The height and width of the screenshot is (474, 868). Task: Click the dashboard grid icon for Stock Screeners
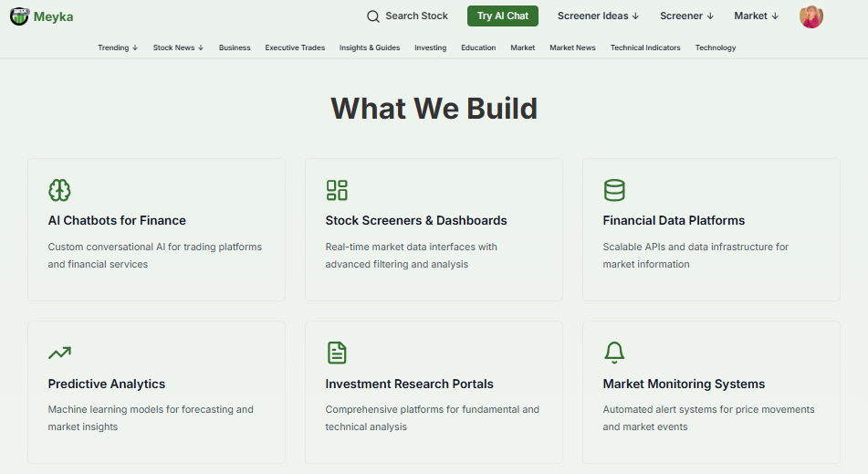[x=337, y=190]
